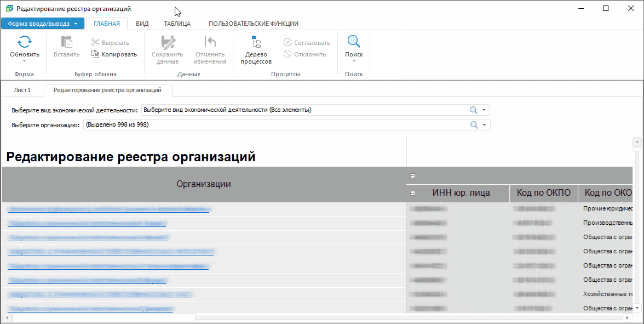
Task: Click the horizontal scrollbar thumb
Action: click(104, 318)
